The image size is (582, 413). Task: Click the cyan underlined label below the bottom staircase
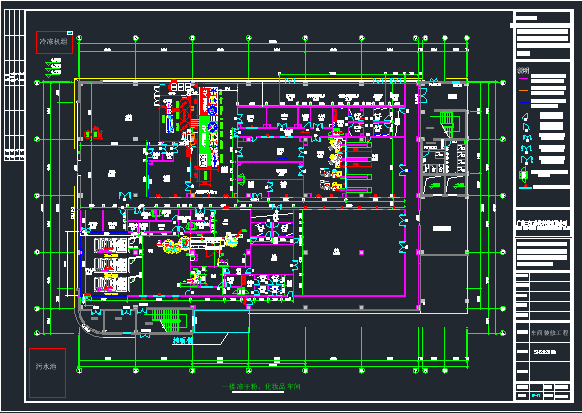(183, 340)
